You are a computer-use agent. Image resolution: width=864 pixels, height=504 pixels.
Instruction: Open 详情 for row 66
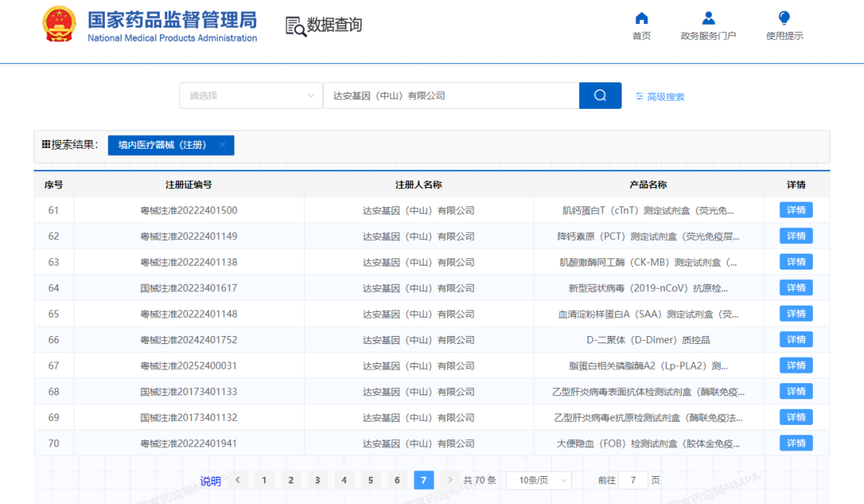tap(796, 339)
